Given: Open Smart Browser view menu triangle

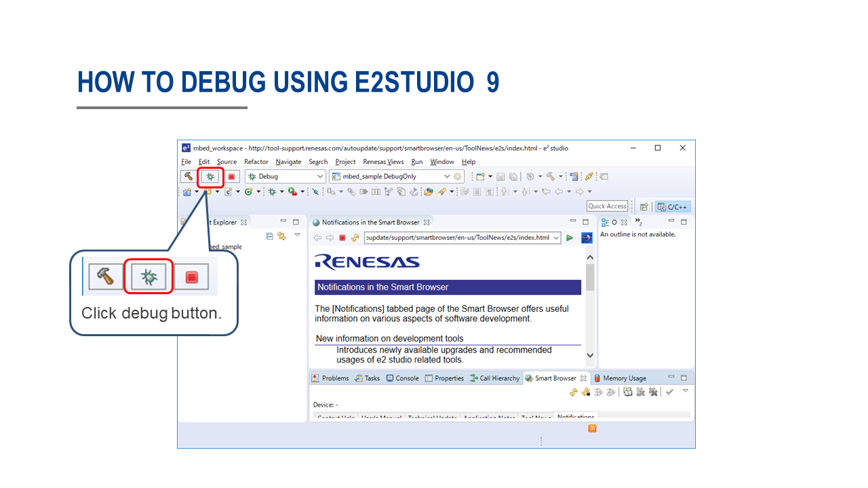Looking at the screenshot, I should [x=685, y=390].
